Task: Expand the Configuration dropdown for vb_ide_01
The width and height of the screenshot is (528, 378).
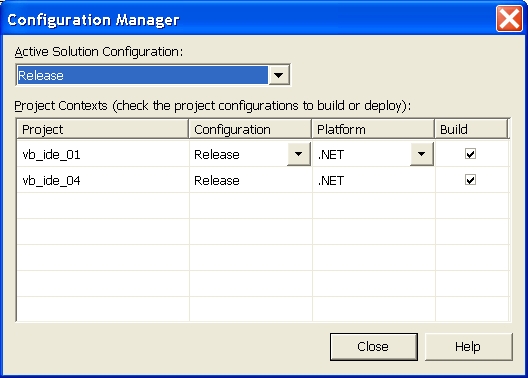Action: coord(298,154)
